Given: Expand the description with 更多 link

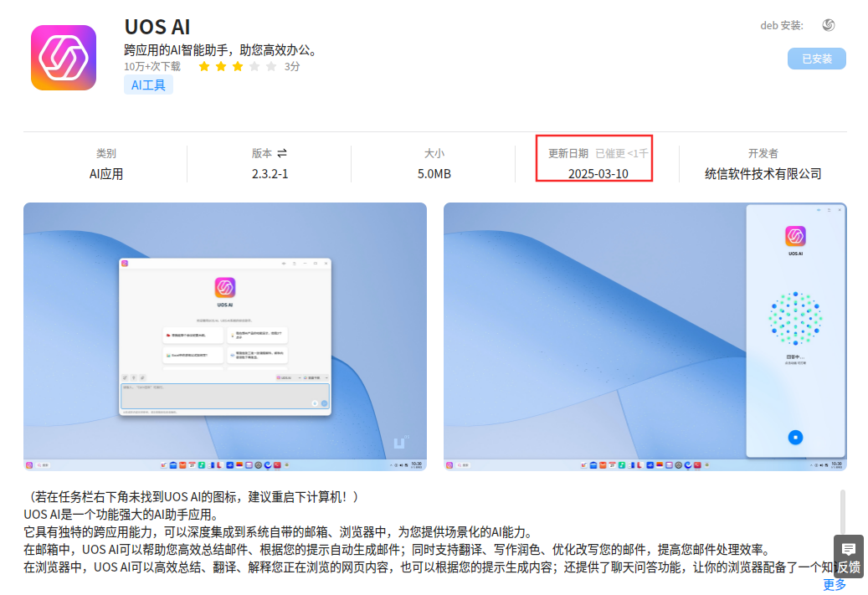Looking at the screenshot, I should tap(835, 585).
